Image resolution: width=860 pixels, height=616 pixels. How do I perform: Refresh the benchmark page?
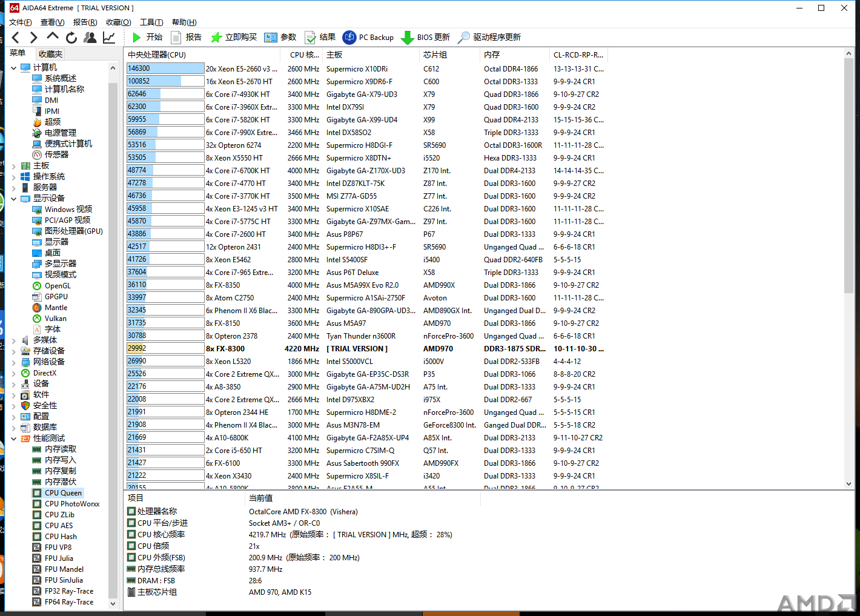tap(71, 38)
